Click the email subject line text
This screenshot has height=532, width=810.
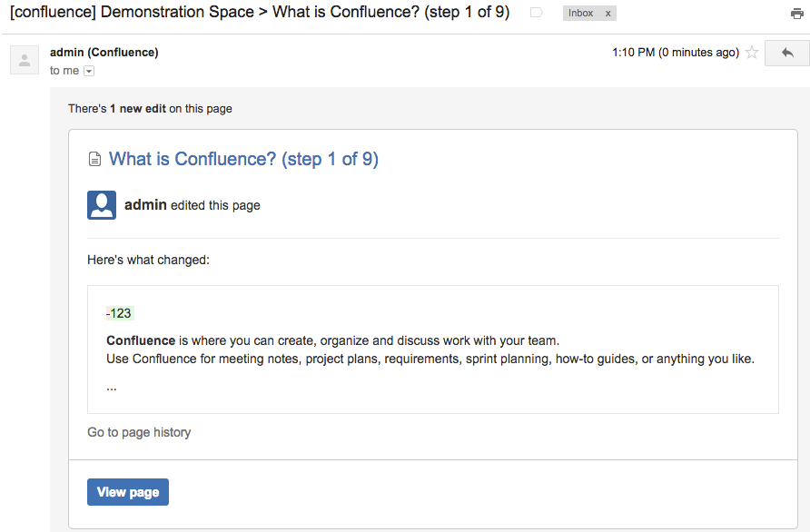coord(259,13)
